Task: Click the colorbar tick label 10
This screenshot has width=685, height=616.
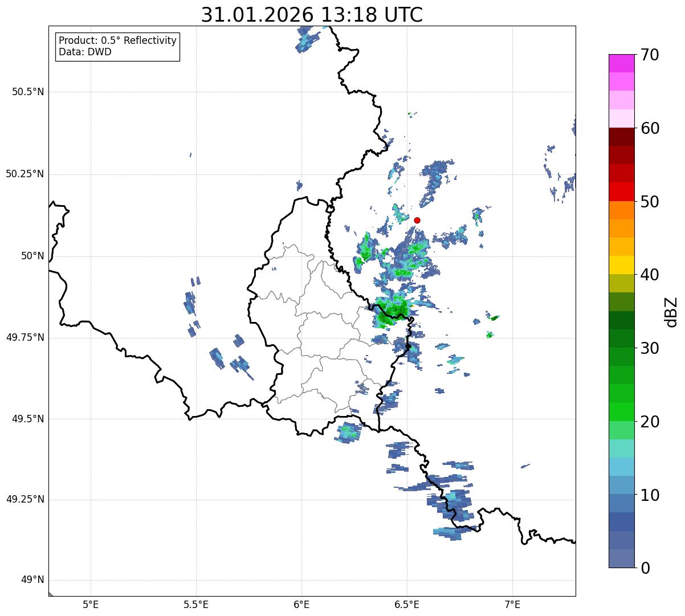Action: 650,495
